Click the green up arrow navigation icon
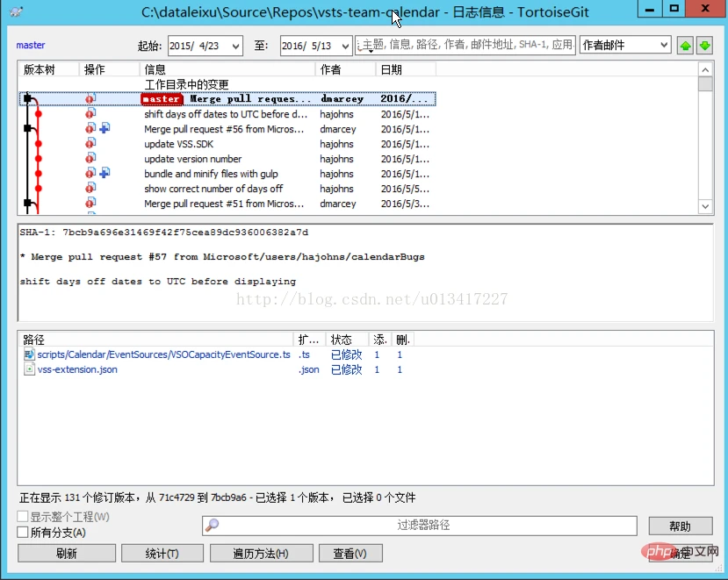The height and width of the screenshot is (580, 728). (685, 46)
